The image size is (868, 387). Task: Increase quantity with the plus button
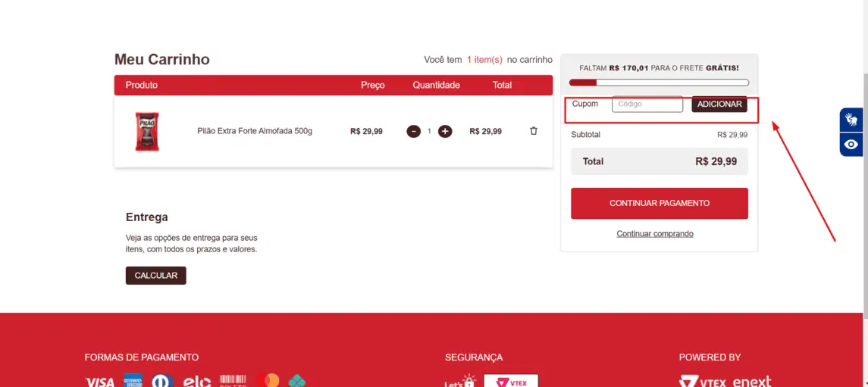pyautogui.click(x=445, y=132)
